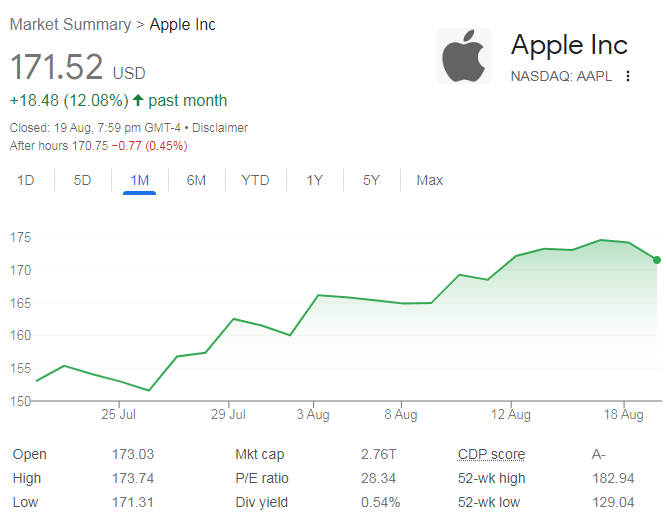Click the 3 Aug axis label
This screenshot has width=666, height=519.
pyautogui.click(x=313, y=414)
